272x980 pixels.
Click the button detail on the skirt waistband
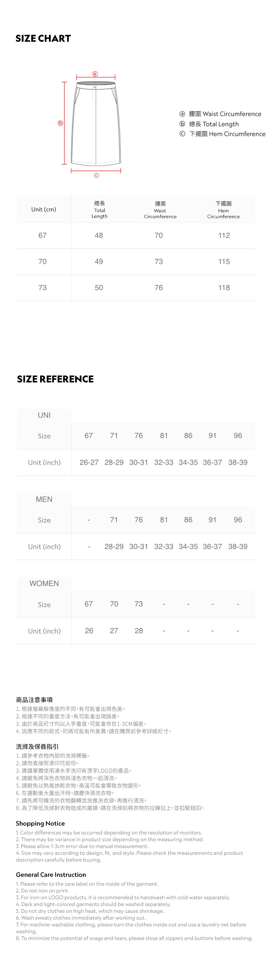pyautogui.click(x=95, y=87)
